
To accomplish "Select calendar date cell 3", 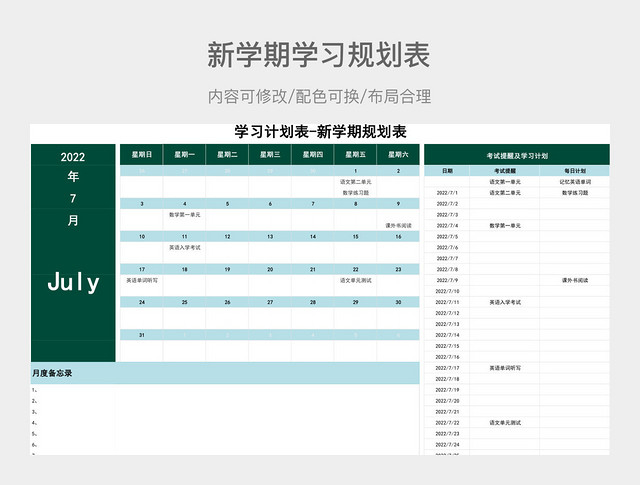I will tap(142, 204).
